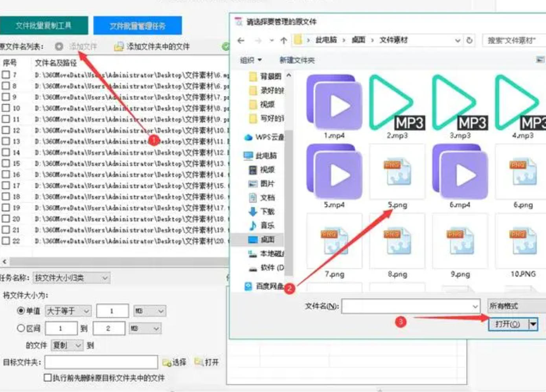Select the 单值 radio button
Image resolution: width=546 pixels, height=392 pixels.
coord(21,311)
